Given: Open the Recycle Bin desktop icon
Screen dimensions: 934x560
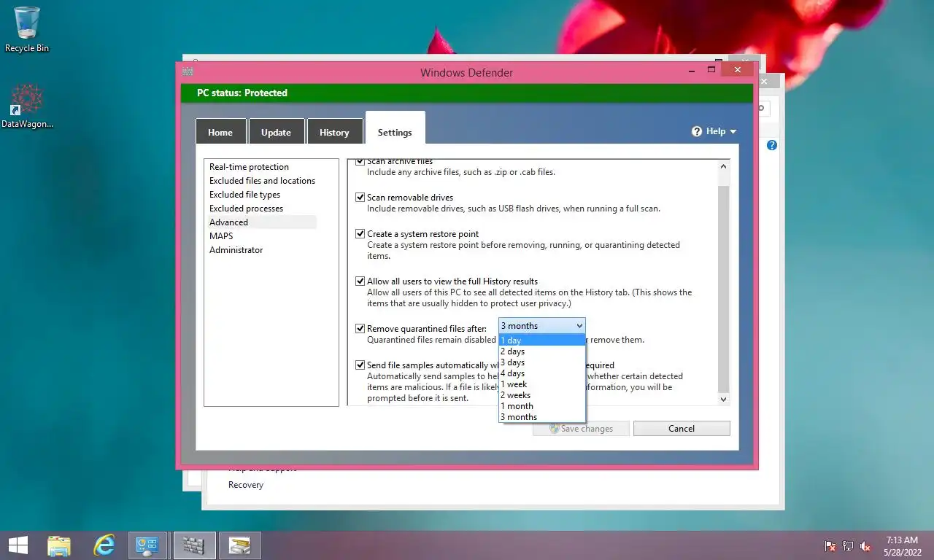Looking at the screenshot, I should click(27, 29).
